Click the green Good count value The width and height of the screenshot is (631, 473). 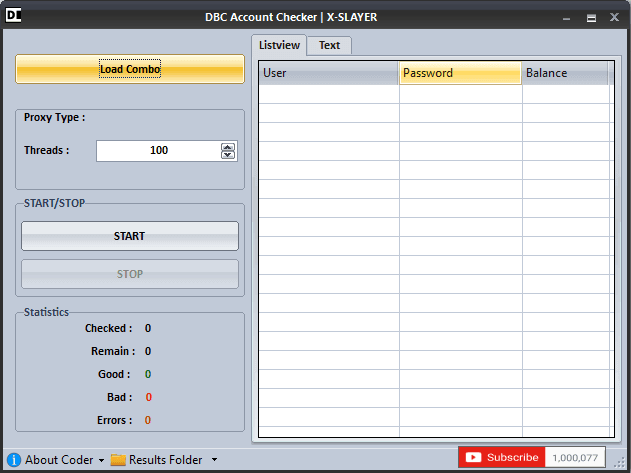click(148, 374)
